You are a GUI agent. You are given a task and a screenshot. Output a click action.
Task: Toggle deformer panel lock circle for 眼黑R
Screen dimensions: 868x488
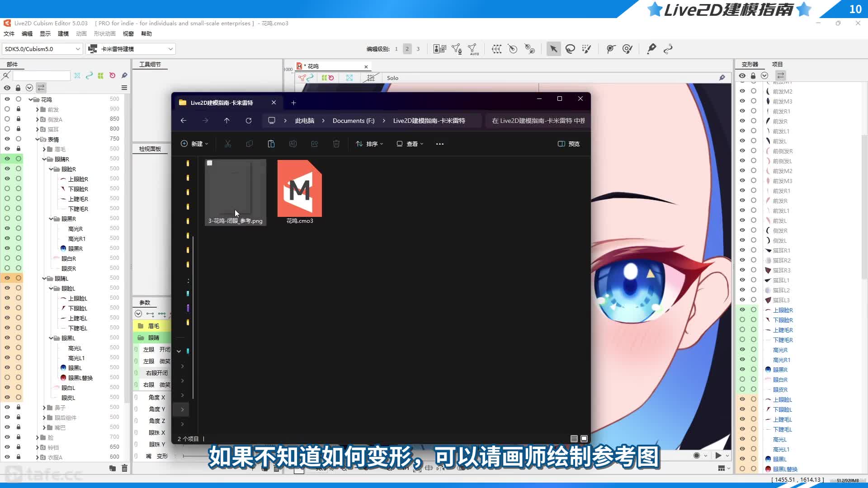point(754,370)
